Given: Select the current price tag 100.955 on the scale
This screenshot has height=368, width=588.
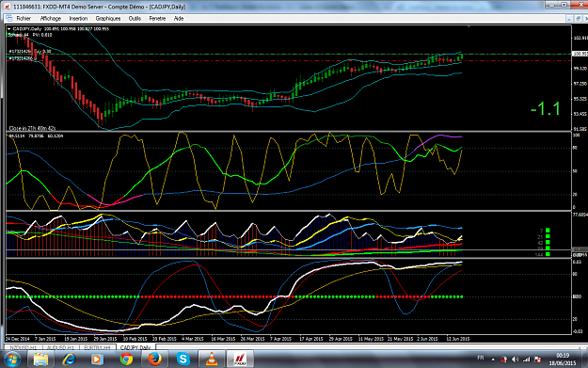Looking at the screenshot, I should (x=580, y=54).
